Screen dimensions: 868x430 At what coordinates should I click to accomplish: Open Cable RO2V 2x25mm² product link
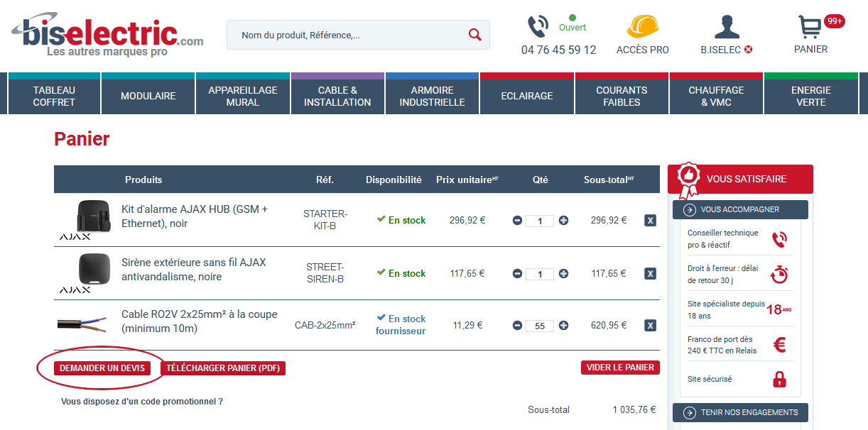200,321
